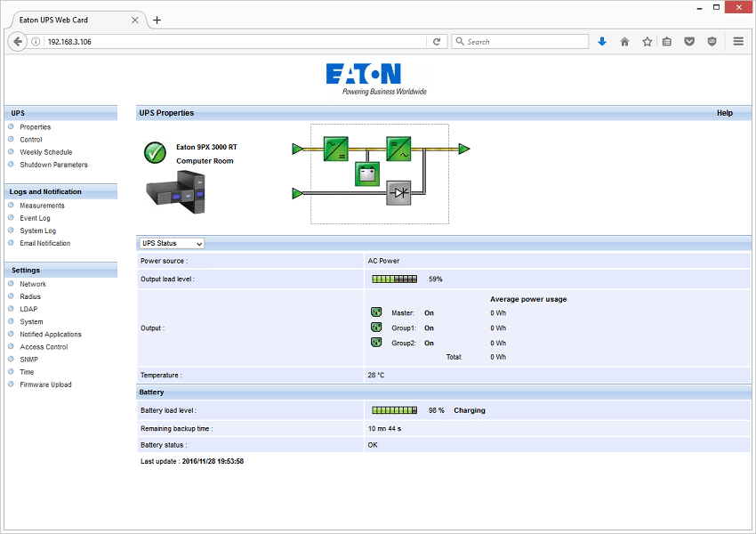Open System settings link
The height and width of the screenshot is (534, 756).
[x=31, y=322]
